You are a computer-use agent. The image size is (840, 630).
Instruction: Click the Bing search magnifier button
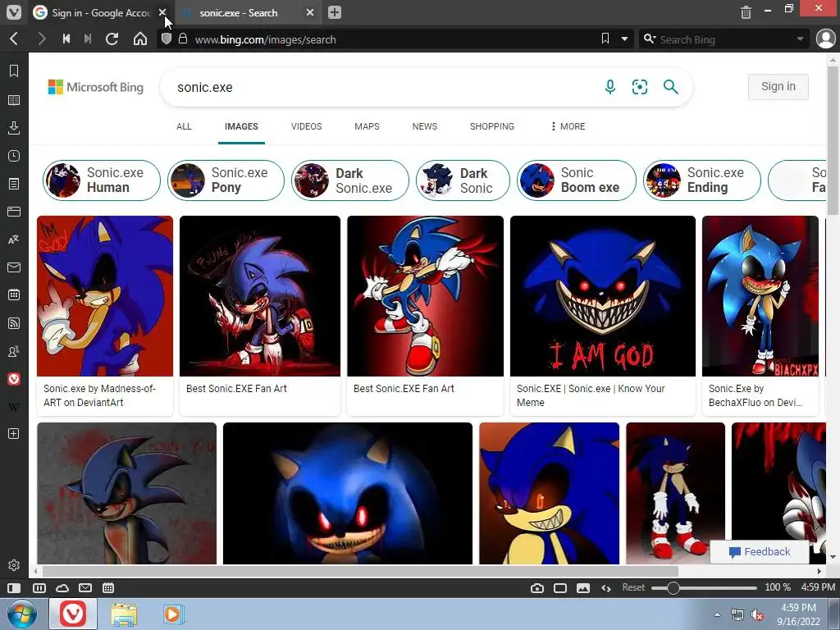click(671, 87)
